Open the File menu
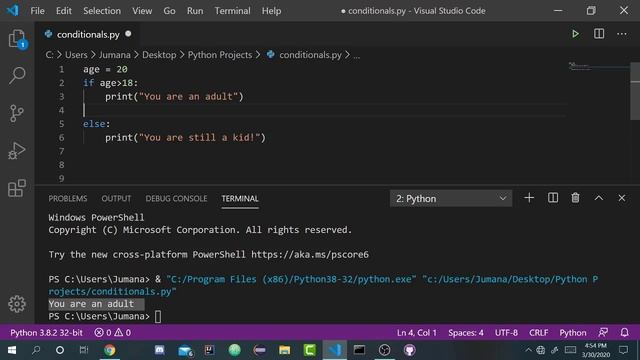 coord(38,11)
